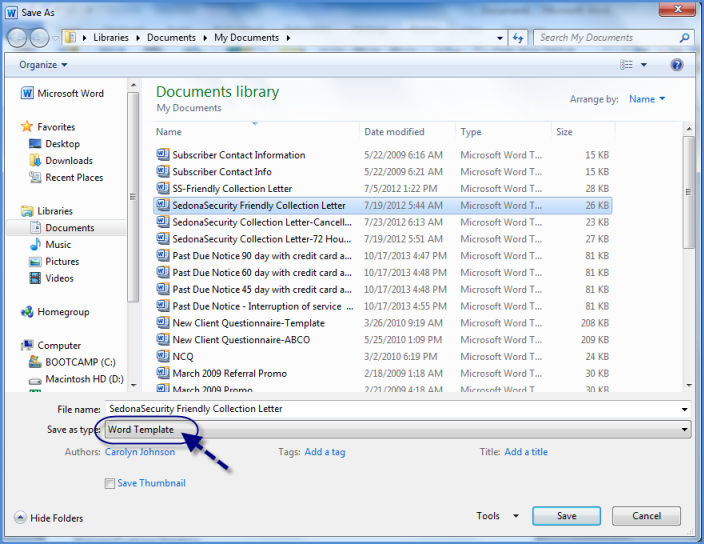
Task: Click the Cancel button
Action: click(646, 516)
